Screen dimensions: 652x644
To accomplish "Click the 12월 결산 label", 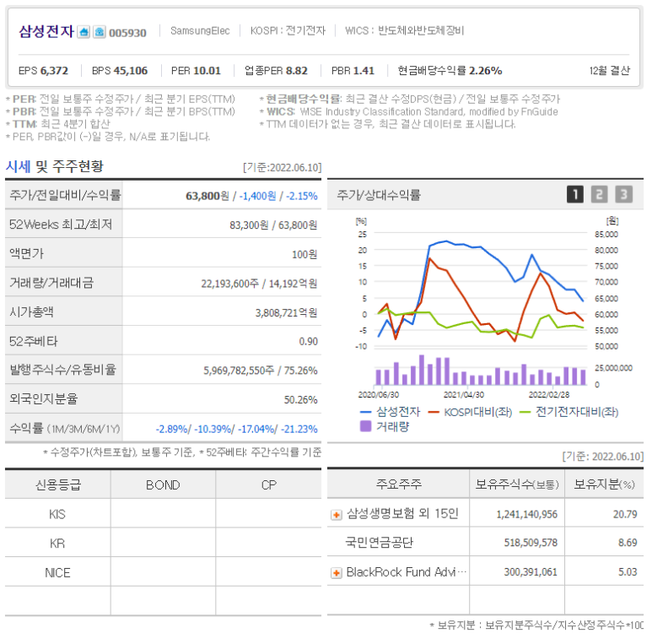I will [610, 71].
